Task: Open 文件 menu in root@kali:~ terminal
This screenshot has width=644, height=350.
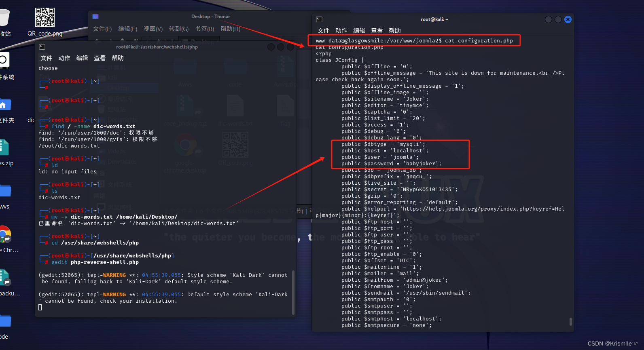Action: pyautogui.click(x=324, y=31)
